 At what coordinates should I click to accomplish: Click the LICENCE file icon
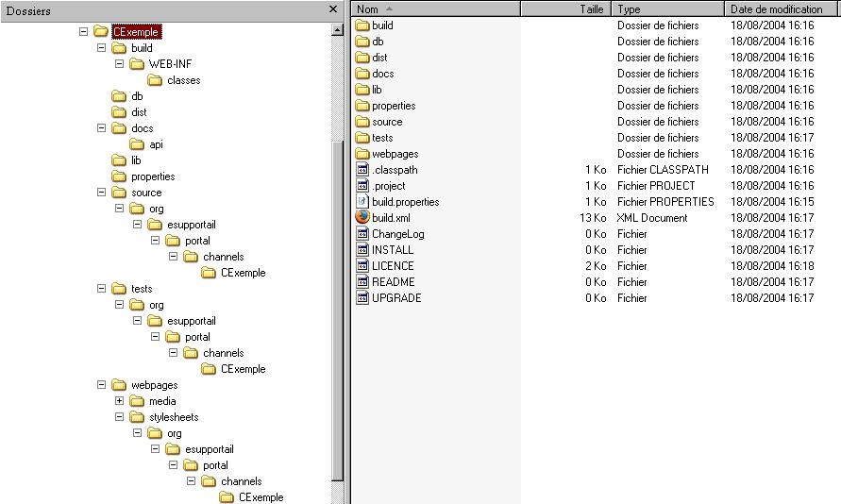click(362, 265)
